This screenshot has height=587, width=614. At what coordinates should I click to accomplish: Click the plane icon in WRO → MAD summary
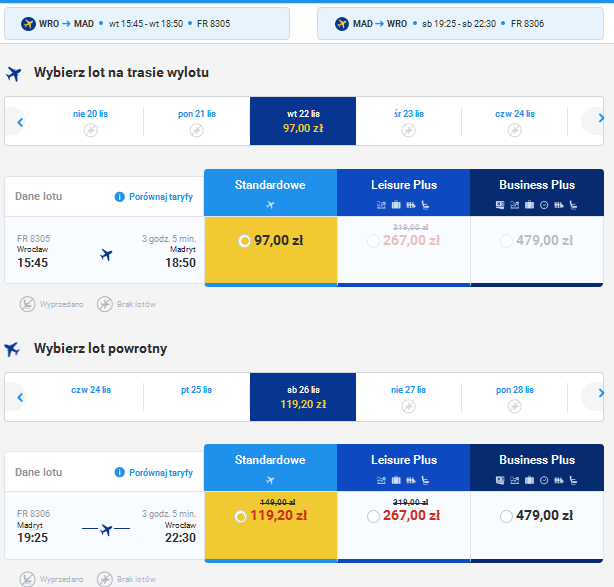[28, 23]
